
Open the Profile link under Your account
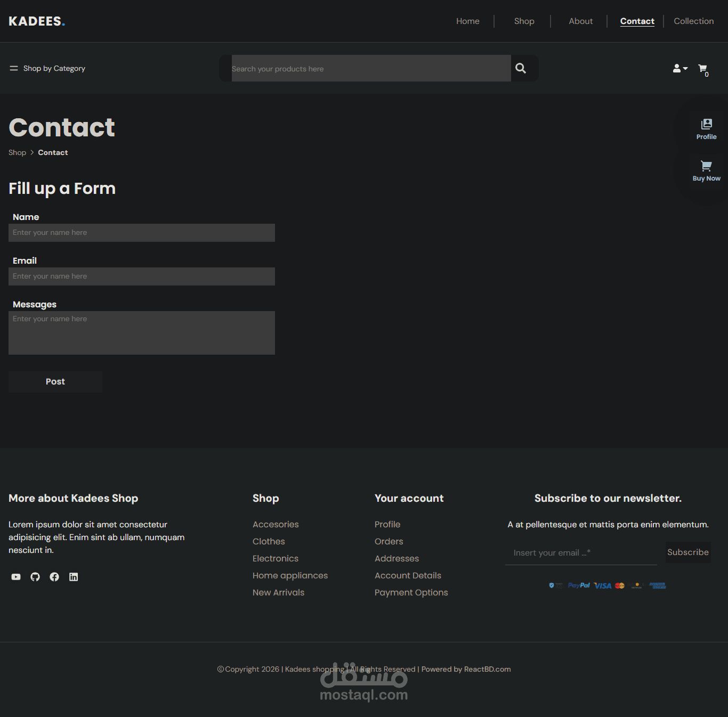[387, 525]
